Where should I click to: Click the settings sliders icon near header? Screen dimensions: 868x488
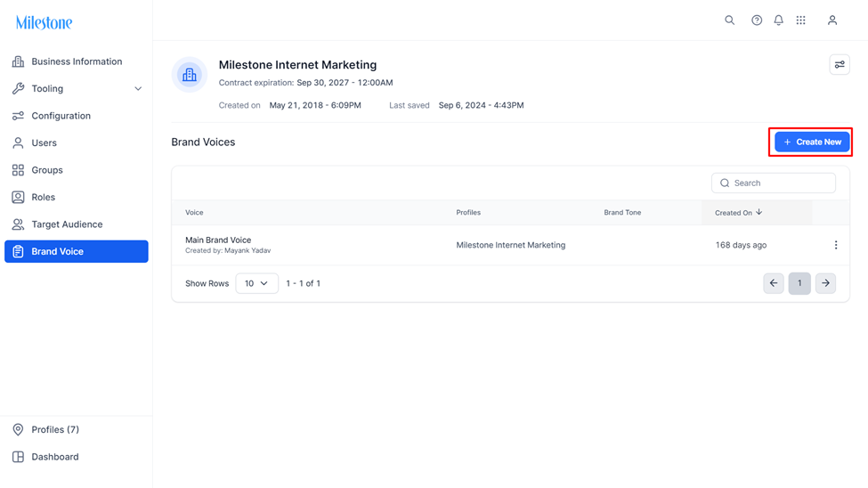click(x=840, y=65)
